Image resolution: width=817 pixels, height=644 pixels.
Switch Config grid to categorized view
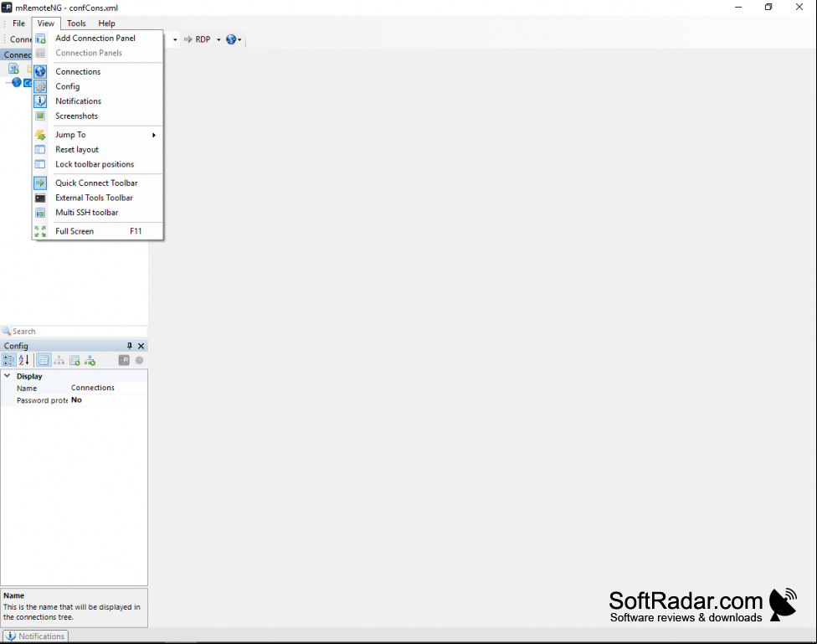point(9,360)
